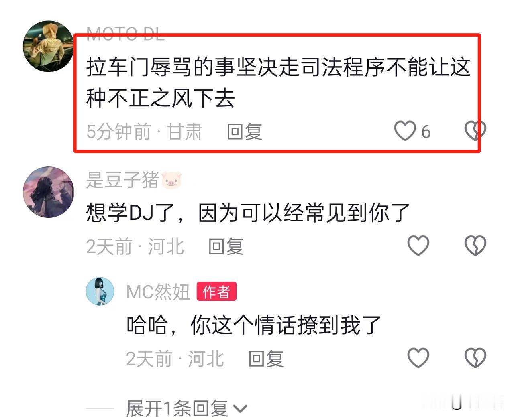514x420 pixels.
Task: Open the MC然妞 username link
Action: coord(158,292)
